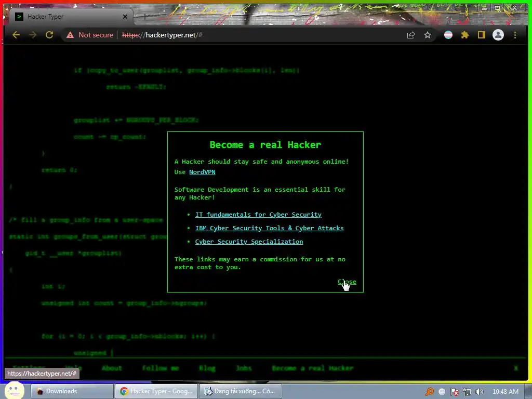Screen dimensions: 532x399
Task: Click the browser forward arrow
Action: [x=33, y=35]
